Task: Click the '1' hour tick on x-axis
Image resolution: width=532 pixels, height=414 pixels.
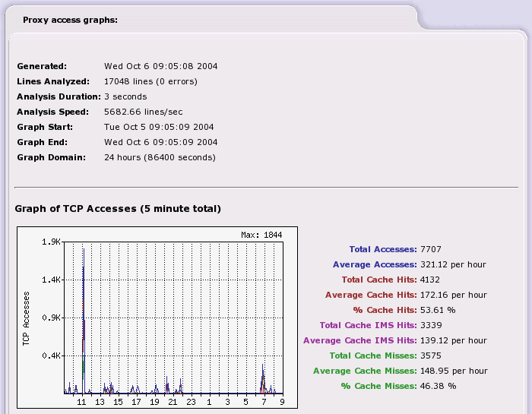Action: click(209, 402)
